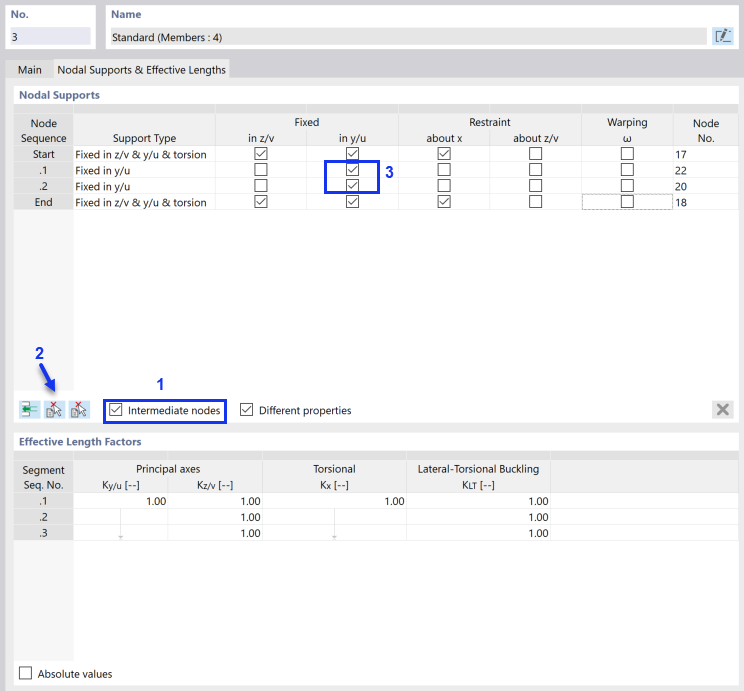744x691 pixels.
Task: Click the second select-node-with-cursor icon
Action: tap(79, 410)
